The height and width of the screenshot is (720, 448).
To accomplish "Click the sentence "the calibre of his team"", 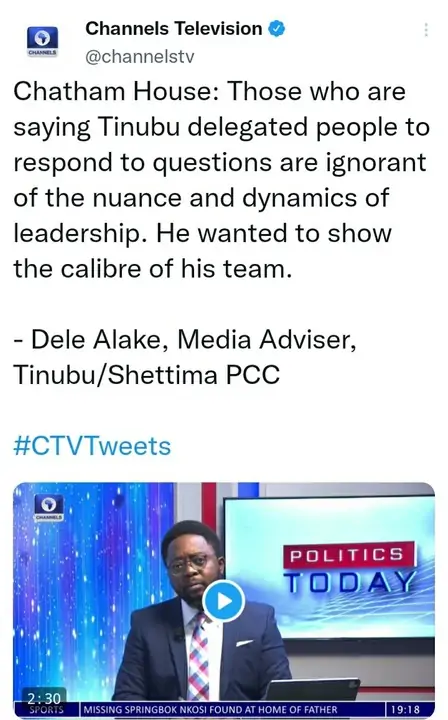I will (152, 269).
